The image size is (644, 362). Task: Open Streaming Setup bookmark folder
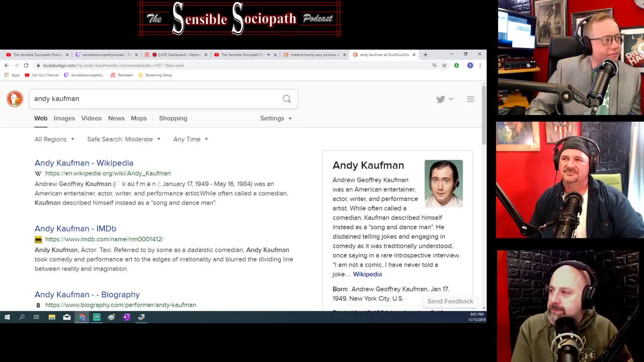click(155, 75)
